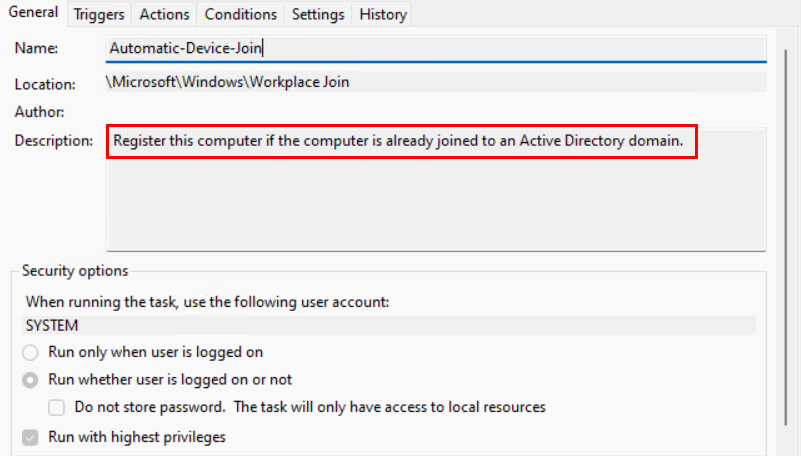
Task: Click the Workplace Join location path
Action: point(228,82)
